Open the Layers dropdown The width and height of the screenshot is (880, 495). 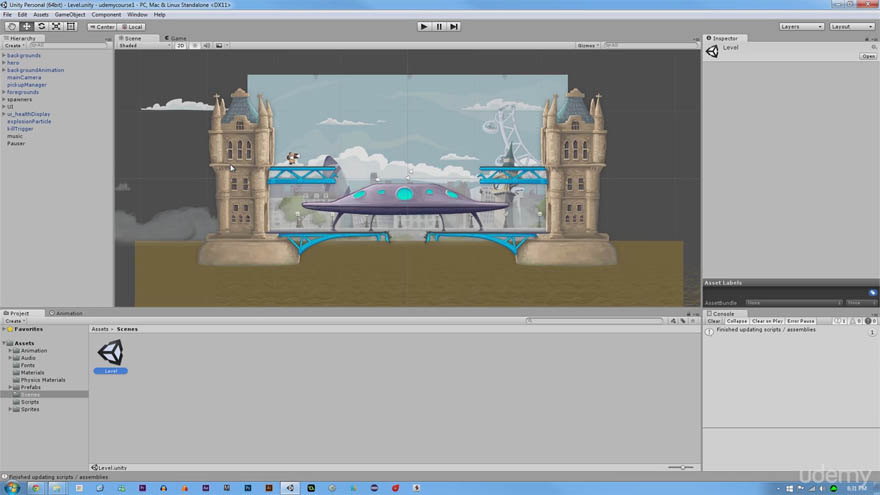[x=801, y=26]
